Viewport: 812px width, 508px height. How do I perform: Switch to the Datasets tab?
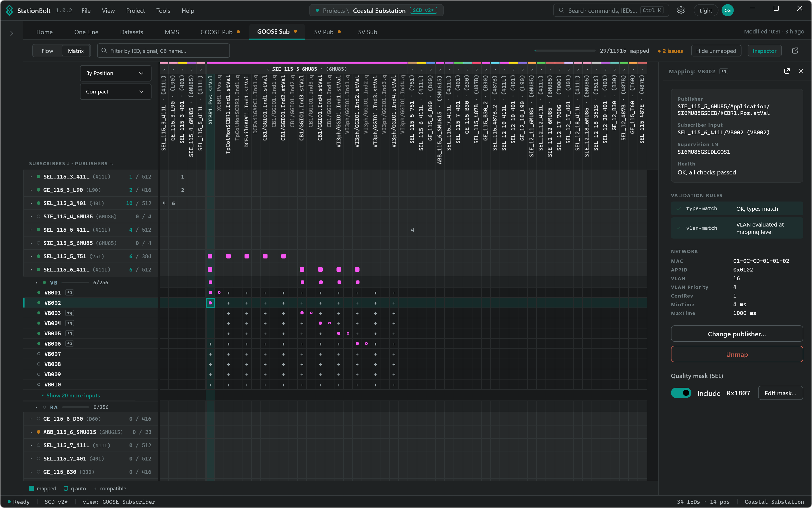(131, 32)
